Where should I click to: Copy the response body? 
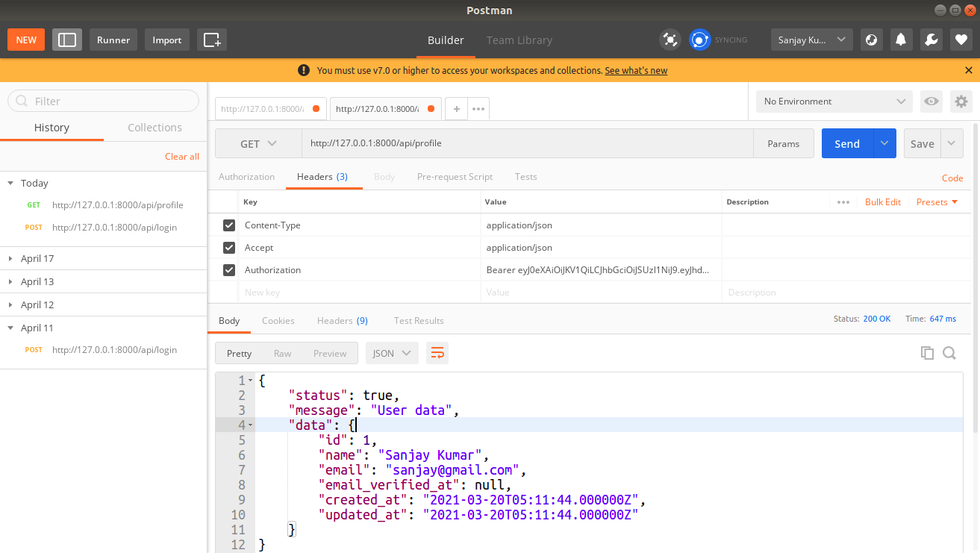coord(927,352)
